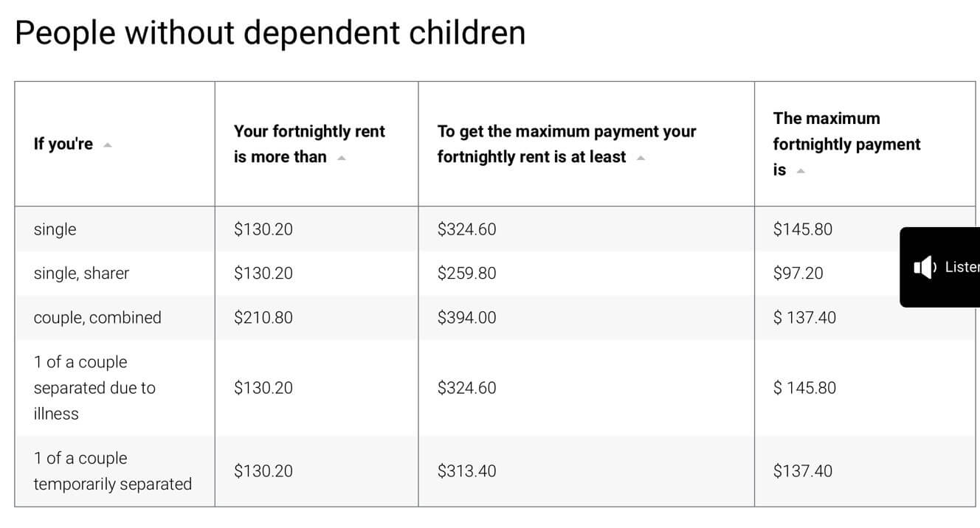Click 'To get the maximum payment' header

567,144
